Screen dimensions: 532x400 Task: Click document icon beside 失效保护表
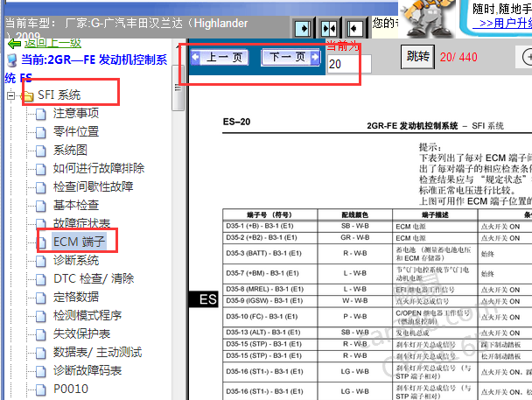(x=41, y=335)
